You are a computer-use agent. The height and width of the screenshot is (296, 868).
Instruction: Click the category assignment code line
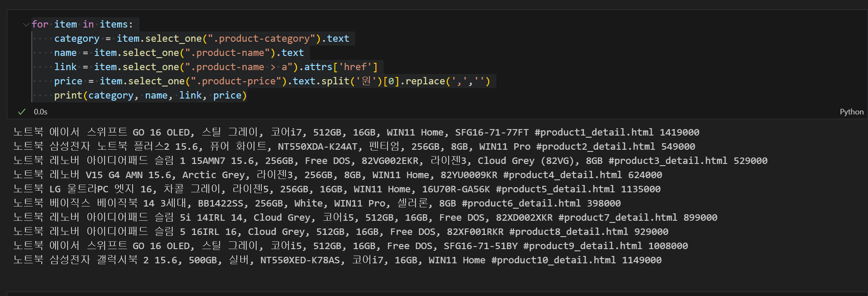(x=201, y=39)
